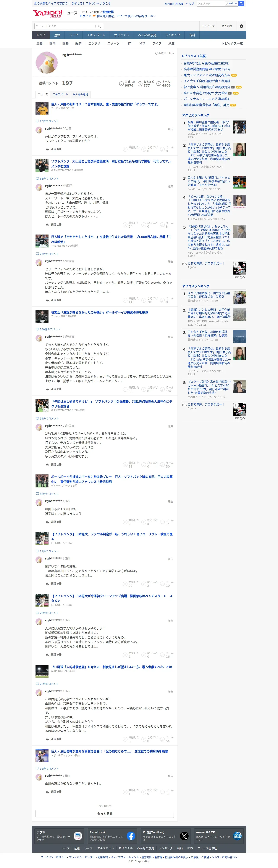Click the comment bubble beside 230件のコメント
This screenshot has width=278, height=868.
tap(37, 330)
